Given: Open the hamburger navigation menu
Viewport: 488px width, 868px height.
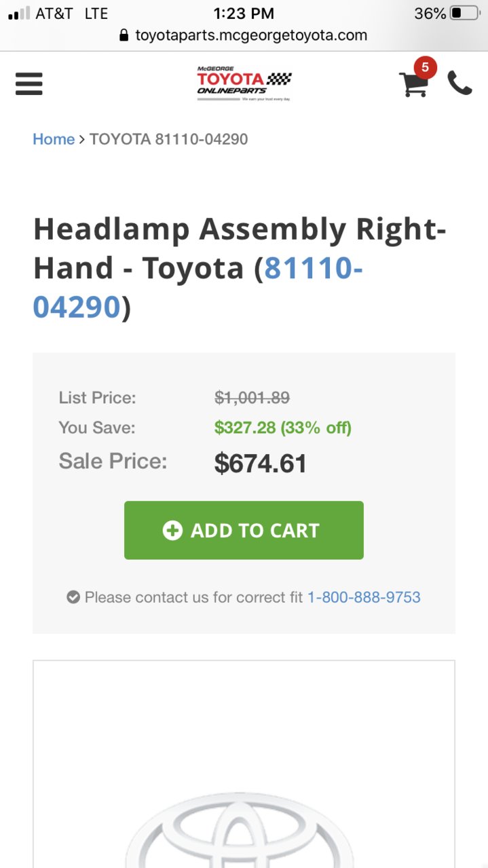Looking at the screenshot, I should [x=29, y=84].
